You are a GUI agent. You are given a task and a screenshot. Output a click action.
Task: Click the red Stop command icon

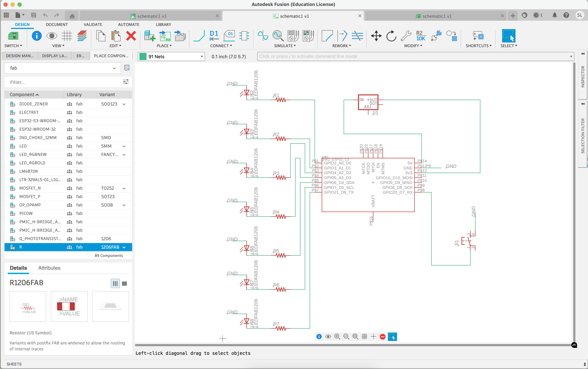tap(382, 337)
